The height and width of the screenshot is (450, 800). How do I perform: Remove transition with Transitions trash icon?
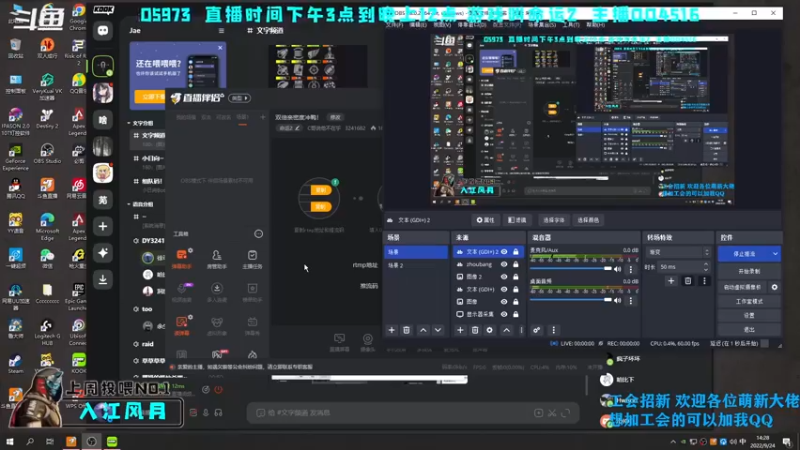pos(688,281)
